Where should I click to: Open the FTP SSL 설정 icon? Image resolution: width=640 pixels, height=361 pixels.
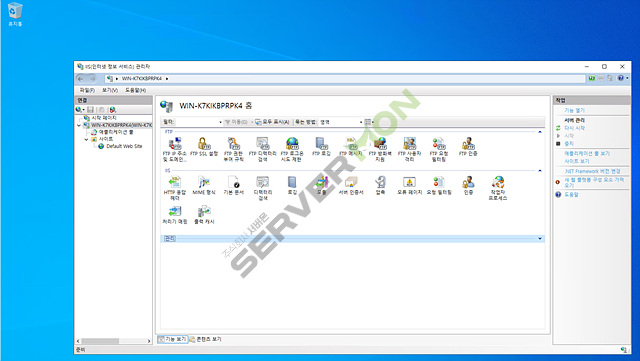[204, 147]
